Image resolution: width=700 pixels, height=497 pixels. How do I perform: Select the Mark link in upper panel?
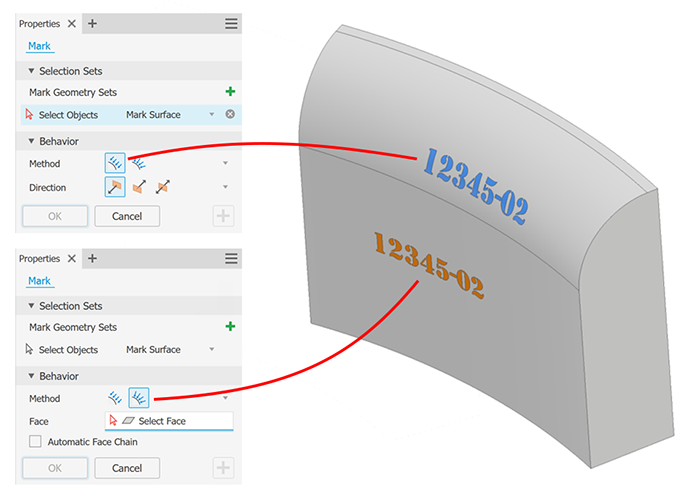click(x=39, y=46)
